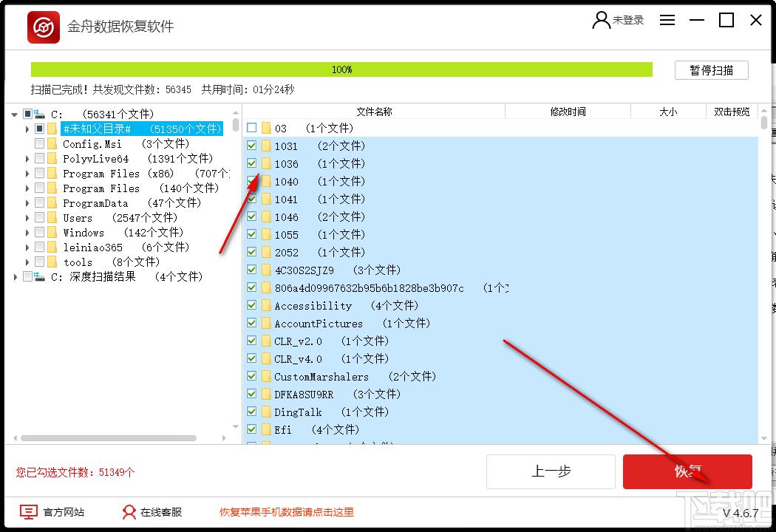This screenshot has width=776, height=532.
Task: Open the 官方网站 link
Action: click(64, 512)
